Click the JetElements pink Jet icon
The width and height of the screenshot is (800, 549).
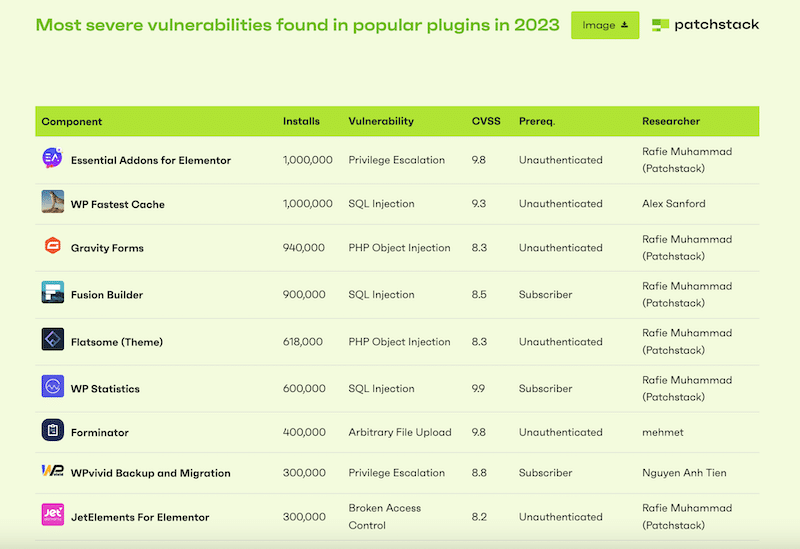(x=53, y=514)
